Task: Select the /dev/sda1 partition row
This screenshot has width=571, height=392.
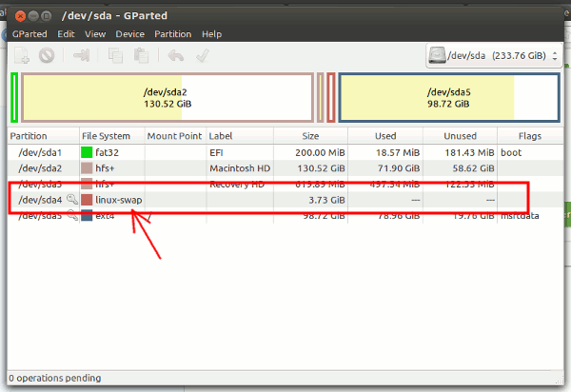Action: (x=285, y=152)
